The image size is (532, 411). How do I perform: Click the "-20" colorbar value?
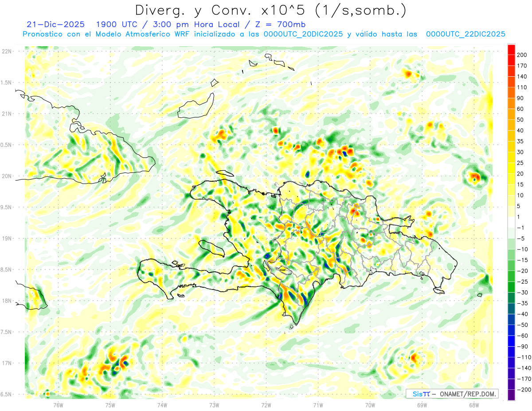[522, 270]
